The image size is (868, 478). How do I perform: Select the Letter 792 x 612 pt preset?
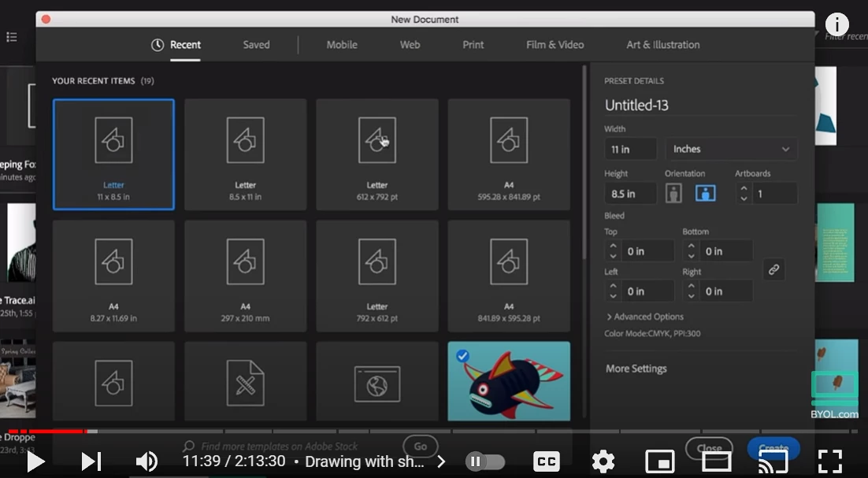coord(377,276)
